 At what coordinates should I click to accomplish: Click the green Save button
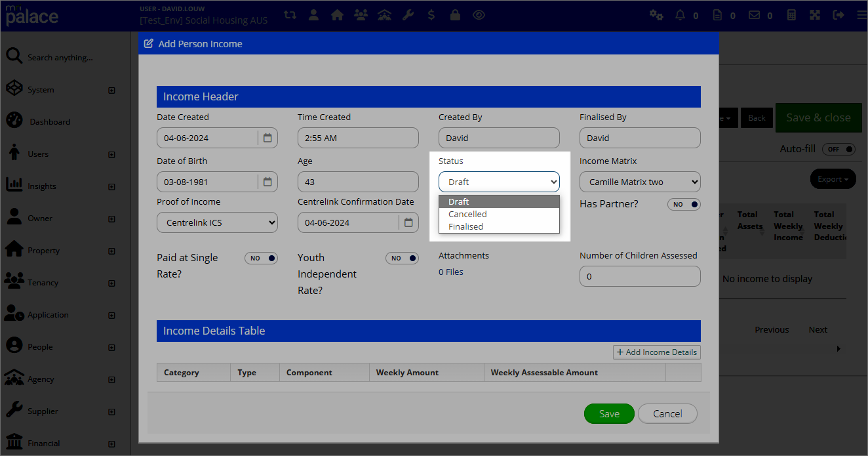609,413
